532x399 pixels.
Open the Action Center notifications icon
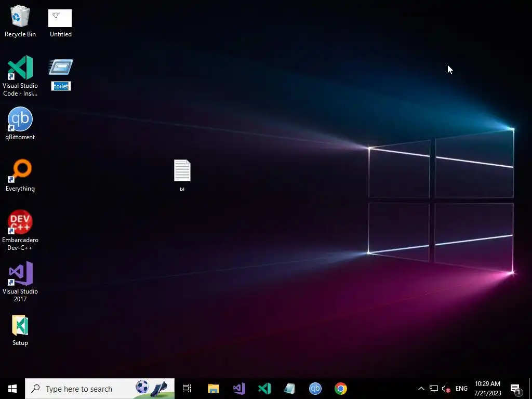[516, 389]
